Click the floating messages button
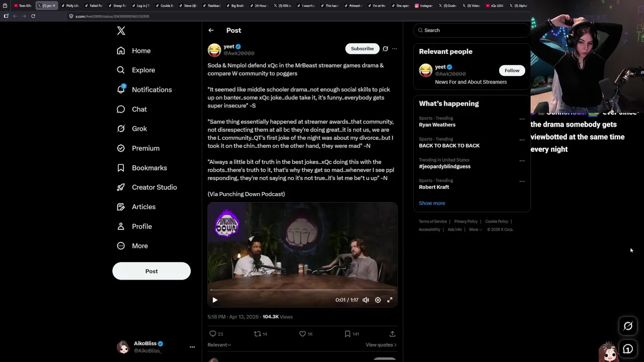The width and height of the screenshot is (644, 362). pyautogui.click(x=628, y=349)
